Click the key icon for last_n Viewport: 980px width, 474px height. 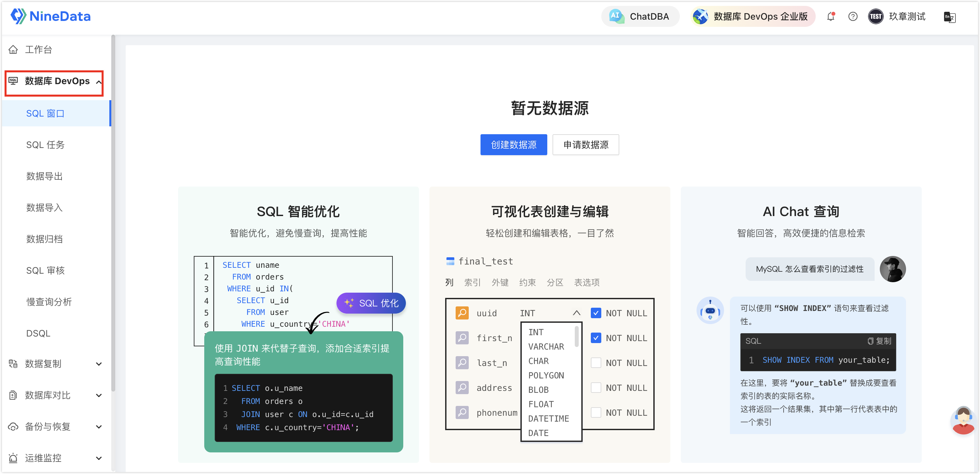pyautogui.click(x=462, y=363)
